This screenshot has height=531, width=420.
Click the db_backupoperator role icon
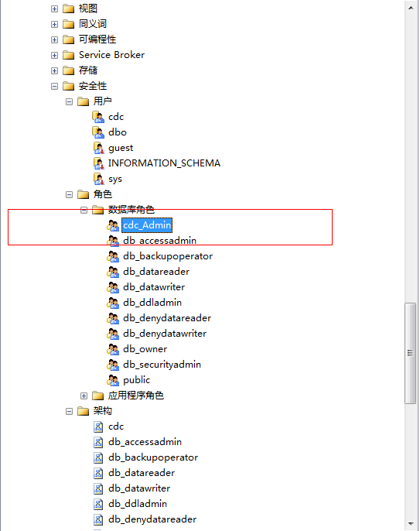tap(113, 257)
